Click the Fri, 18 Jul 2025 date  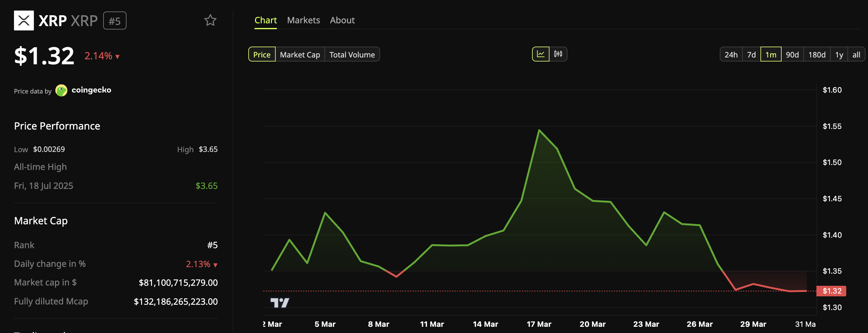click(44, 186)
